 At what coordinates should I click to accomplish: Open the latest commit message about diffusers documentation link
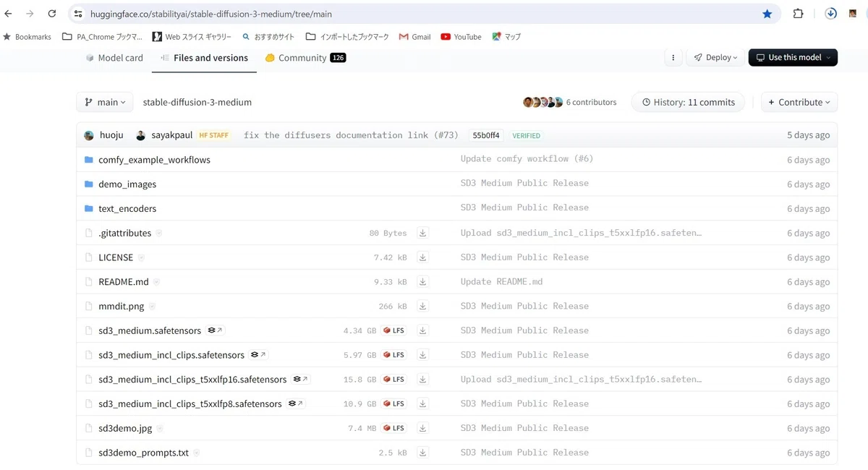click(x=351, y=135)
